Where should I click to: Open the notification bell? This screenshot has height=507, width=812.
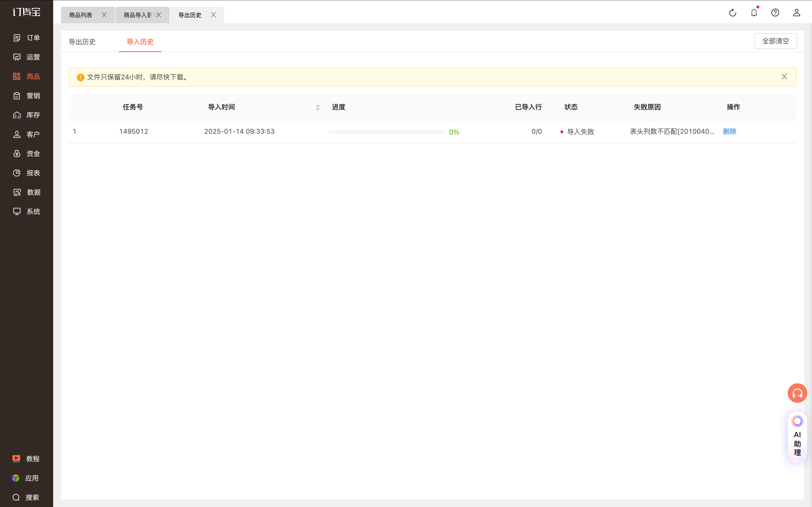(x=754, y=13)
